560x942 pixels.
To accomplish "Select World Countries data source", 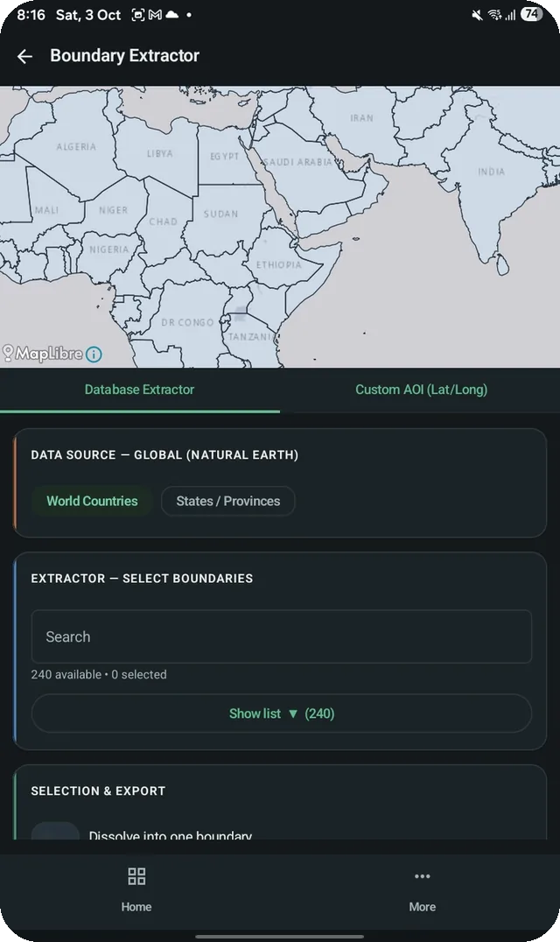I will (92, 501).
